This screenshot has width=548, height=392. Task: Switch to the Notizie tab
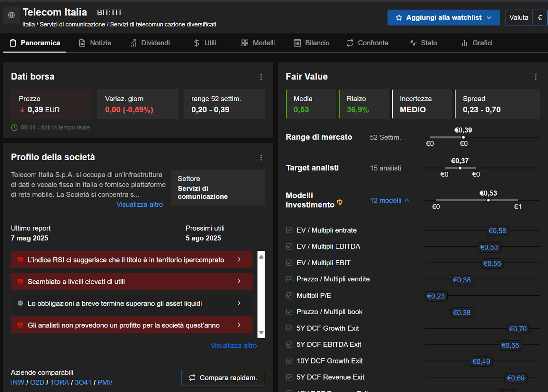pos(95,43)
